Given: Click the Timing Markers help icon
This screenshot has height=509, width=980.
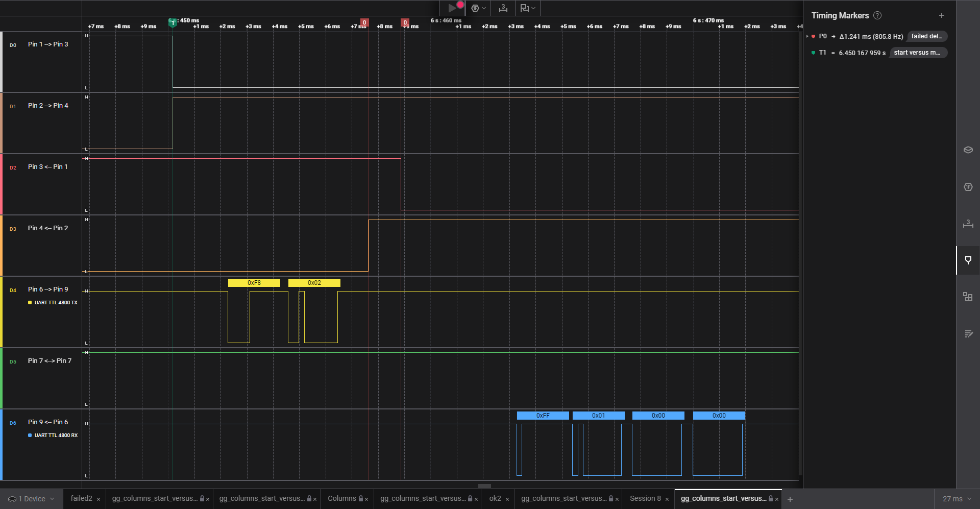Looking at the screenshot, I should pyautogui.click(x=877, y=15).
